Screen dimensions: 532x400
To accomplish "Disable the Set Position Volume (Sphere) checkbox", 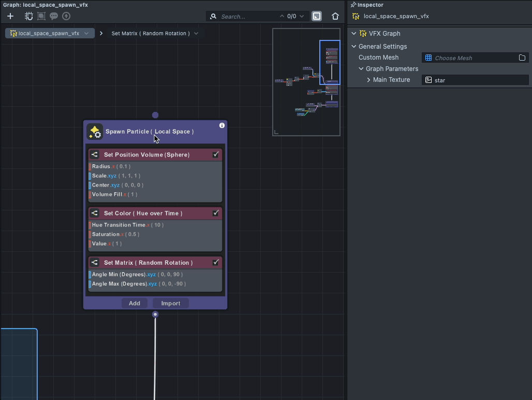I will coord(216,154).
